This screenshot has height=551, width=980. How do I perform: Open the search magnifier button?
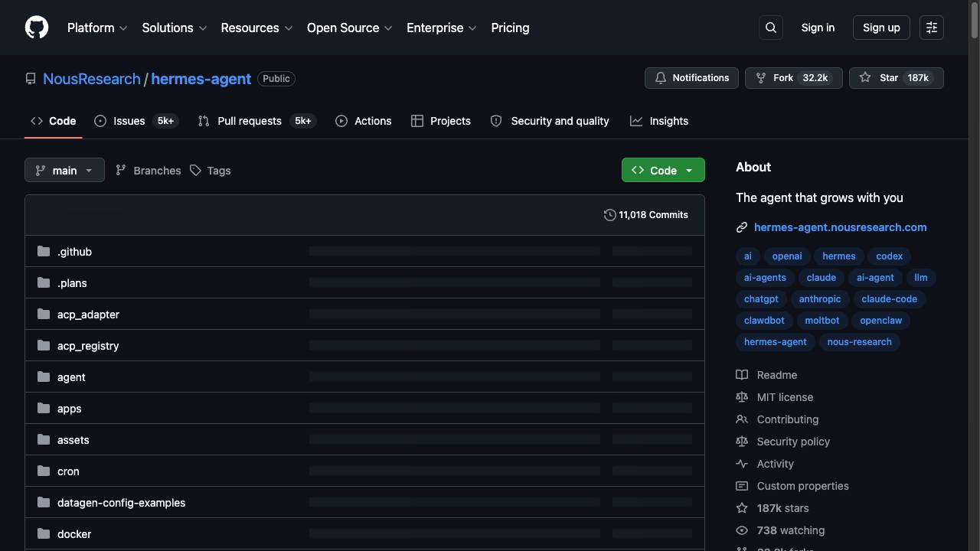point(771,28)
